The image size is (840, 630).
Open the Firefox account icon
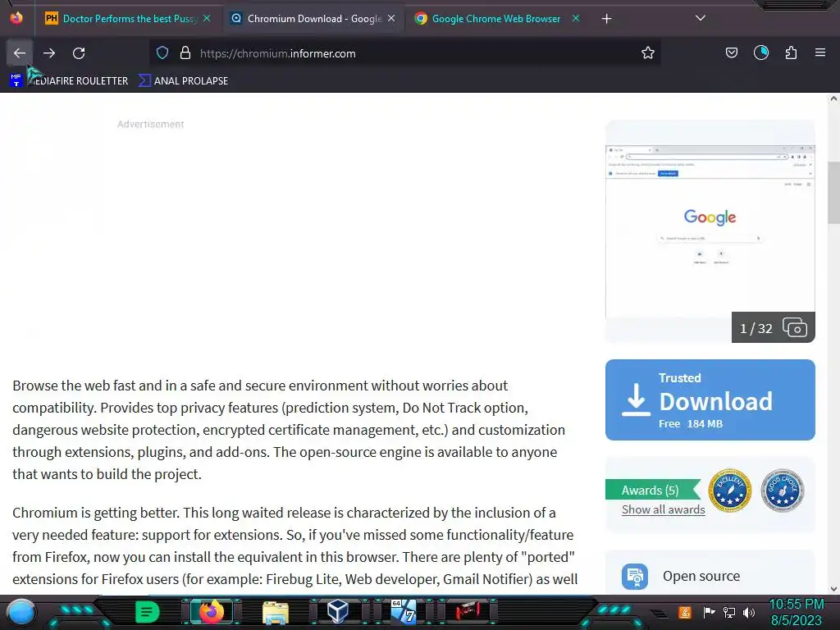tap(760, 52)
